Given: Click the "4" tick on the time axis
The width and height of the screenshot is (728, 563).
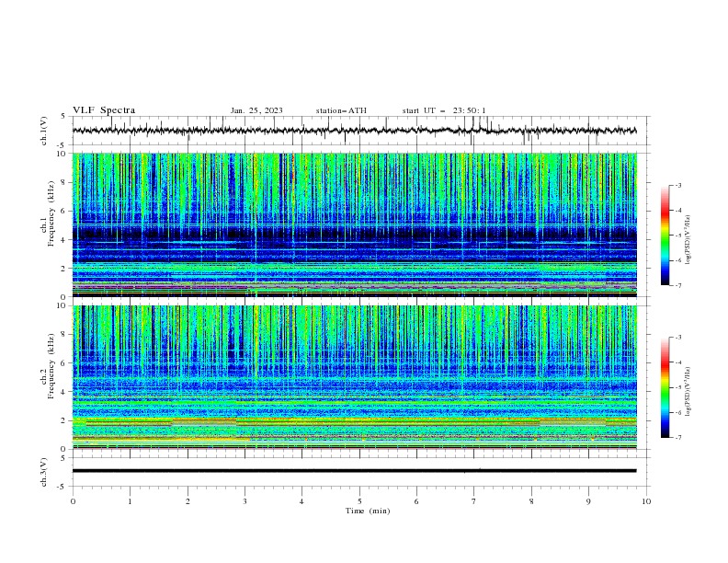Looking at the screenshot, I should click(301, 501).
